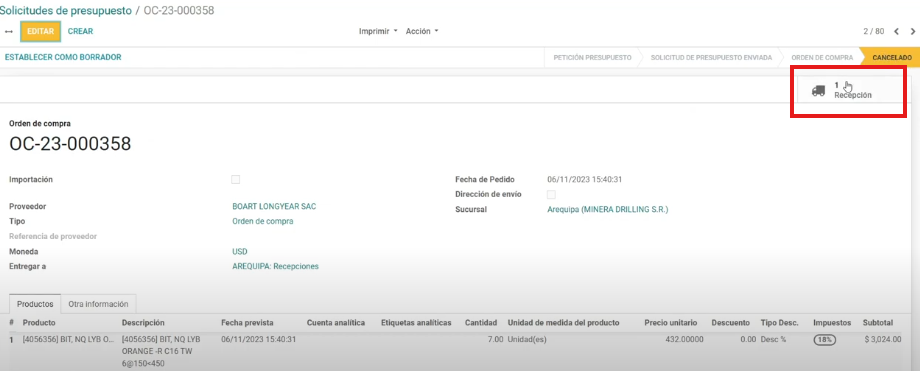920x371 pixels.
Task: Open supplier BOART LONGYEAR SAC link
Action: [x=275, y=207]
